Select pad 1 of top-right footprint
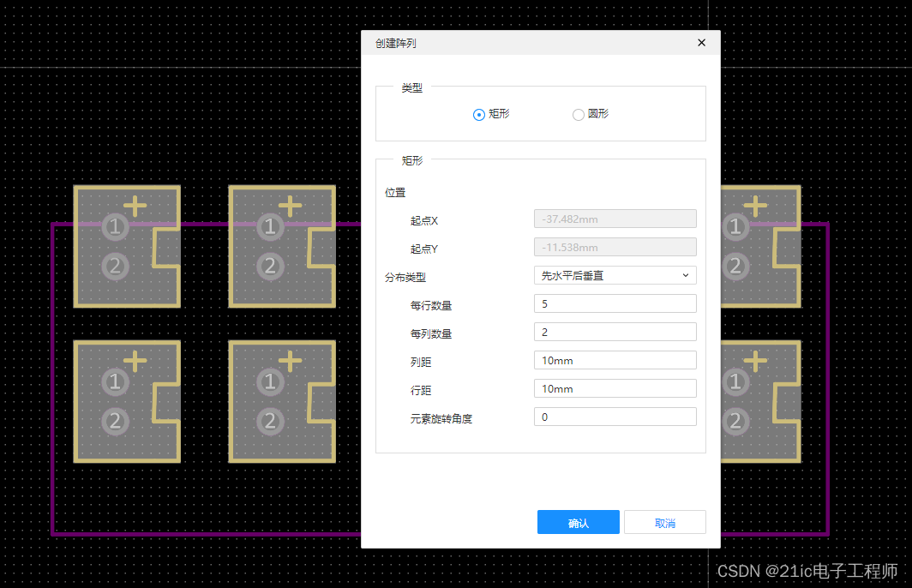Image resolution: width=912 pixels, height=588 pixels. coord(735,227)
